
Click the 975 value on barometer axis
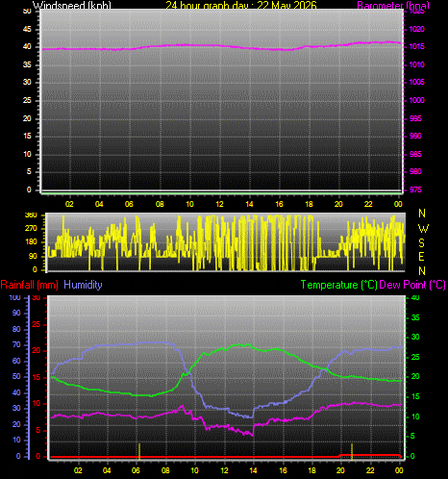click(415, 189)
